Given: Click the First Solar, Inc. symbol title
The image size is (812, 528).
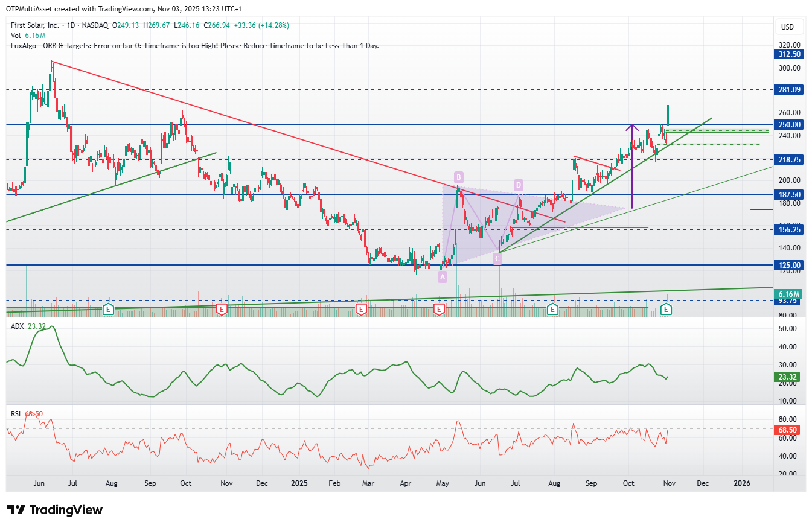Looking at the screenshot, I should point(36,25).
